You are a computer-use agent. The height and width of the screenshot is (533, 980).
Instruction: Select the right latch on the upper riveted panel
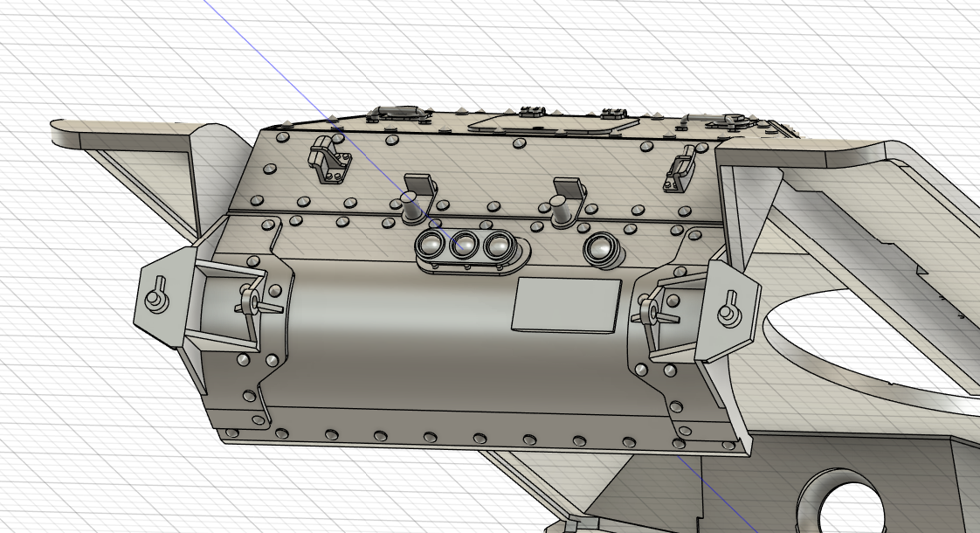pos(680,169)
